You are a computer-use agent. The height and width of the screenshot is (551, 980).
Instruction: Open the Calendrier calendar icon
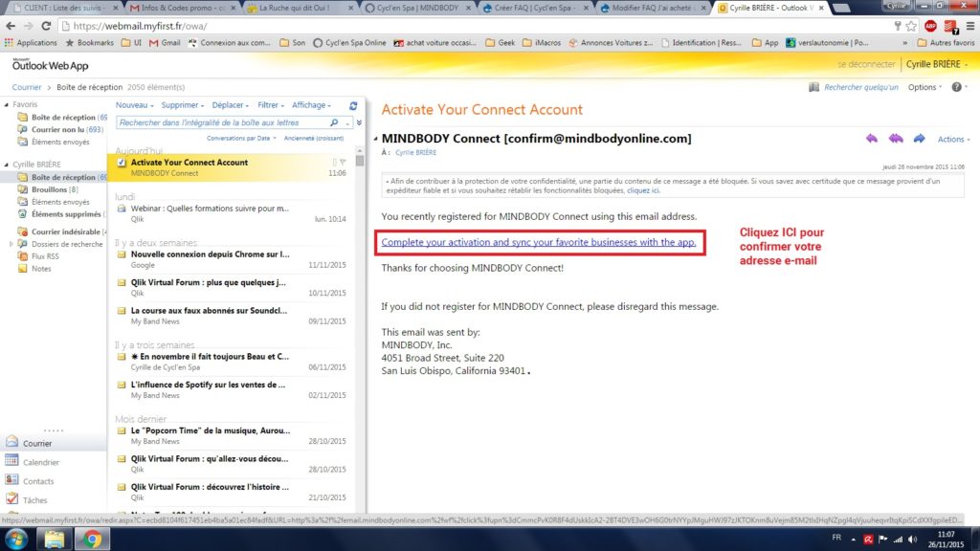(11, 460)
